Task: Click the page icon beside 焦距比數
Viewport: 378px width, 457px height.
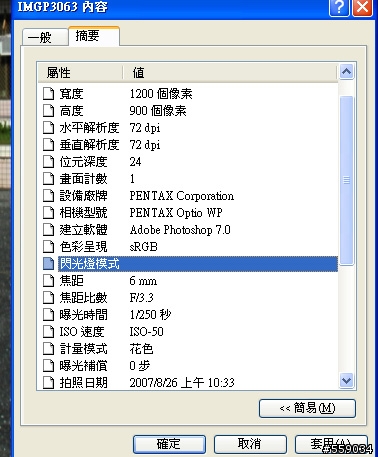Action: [48, 298]
